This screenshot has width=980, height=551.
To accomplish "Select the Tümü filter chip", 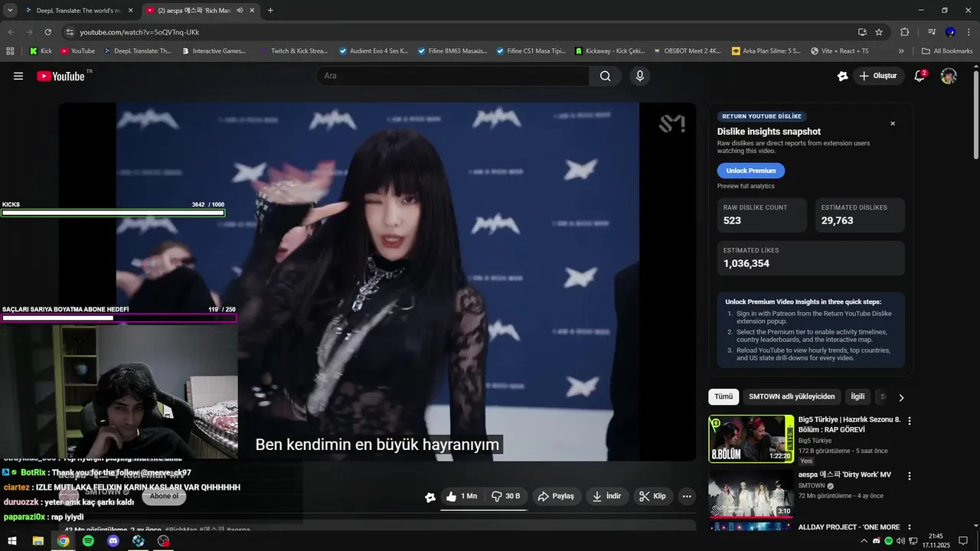I will (724, 396).
